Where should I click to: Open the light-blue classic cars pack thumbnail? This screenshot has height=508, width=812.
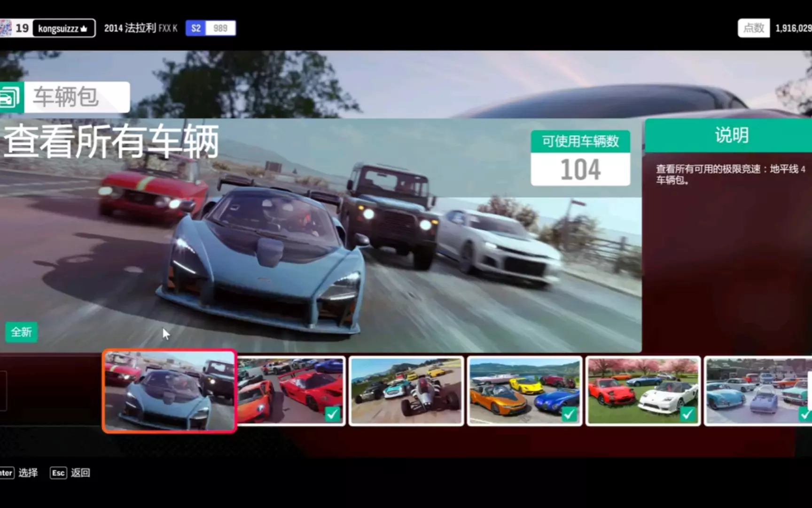pos(758,391)
